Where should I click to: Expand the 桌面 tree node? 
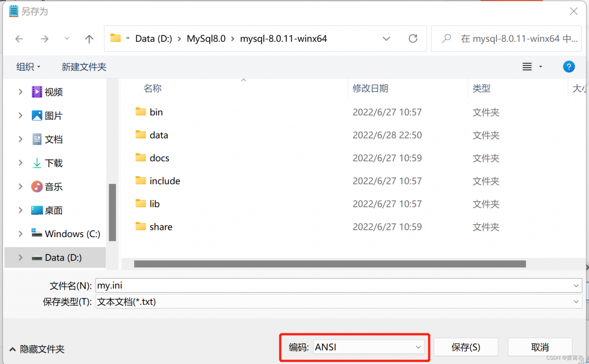pyautogui.click(x=20, y=210)
